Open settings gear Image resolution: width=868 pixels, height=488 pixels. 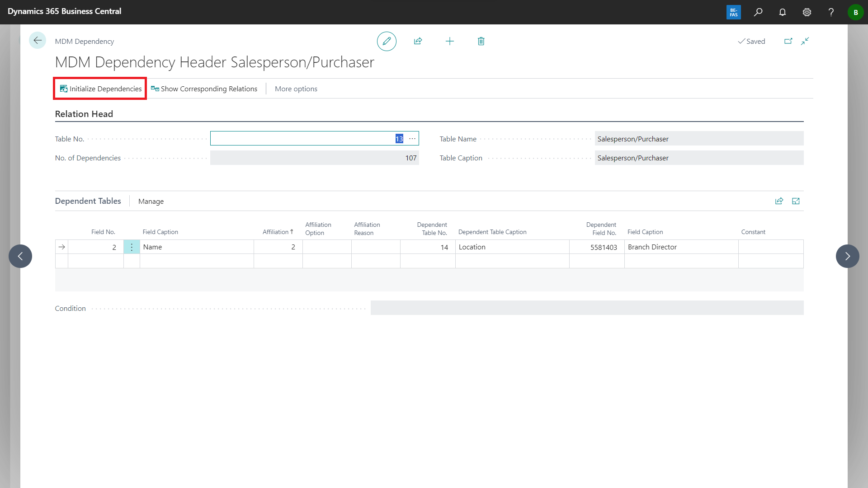807,12
